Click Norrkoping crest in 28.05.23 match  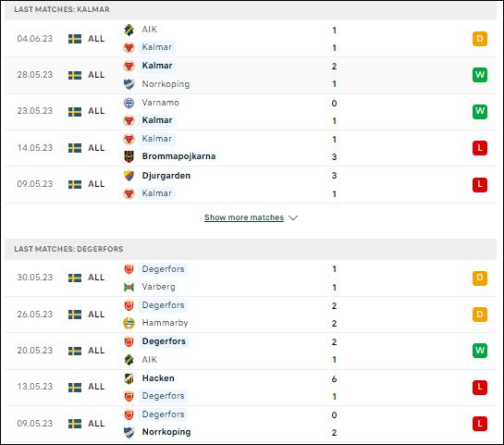pyautogui.click(x=129, y=84)
